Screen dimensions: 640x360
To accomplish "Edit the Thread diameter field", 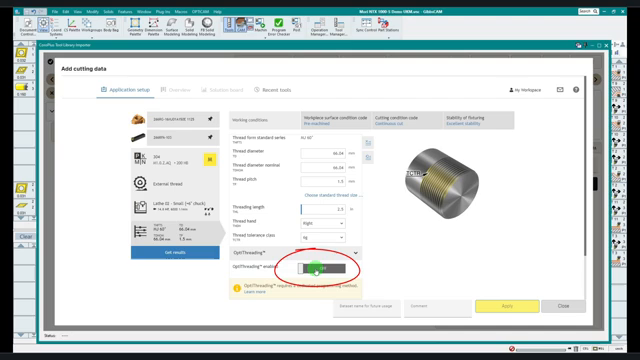I will 323,153.
